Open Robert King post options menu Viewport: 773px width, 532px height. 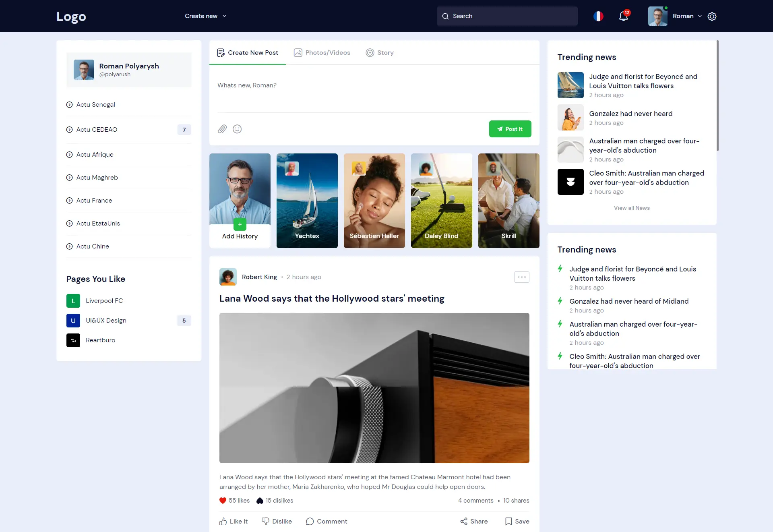click(x=521, y=277)
